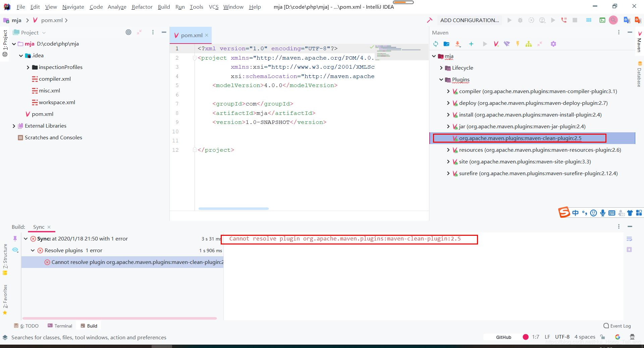Open Database side tool window
The height and width of the screenshot is (348, 644).
[640, 74]
